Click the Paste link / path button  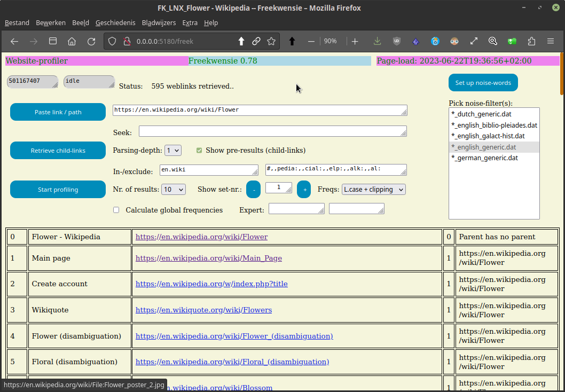point(58,112)
